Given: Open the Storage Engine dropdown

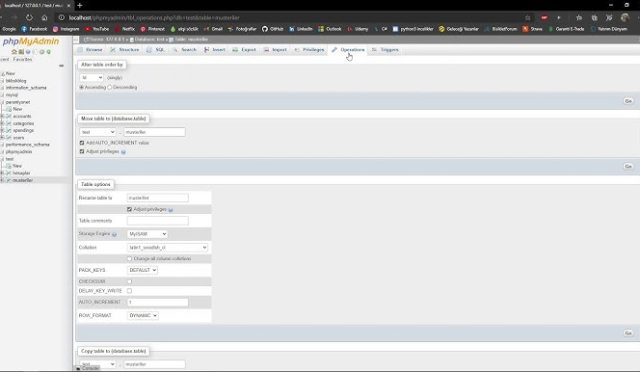Looking at the screenshot, I should pos(147,234).
